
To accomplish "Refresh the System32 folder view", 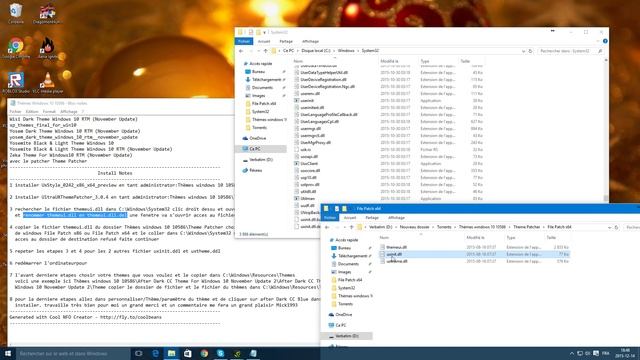I will (x=530, y=51).
